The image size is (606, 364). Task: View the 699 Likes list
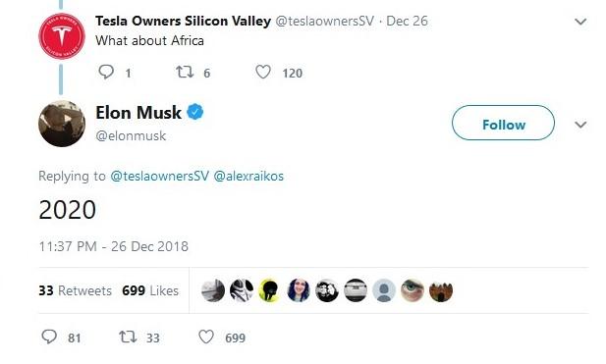tap(150, 290)
